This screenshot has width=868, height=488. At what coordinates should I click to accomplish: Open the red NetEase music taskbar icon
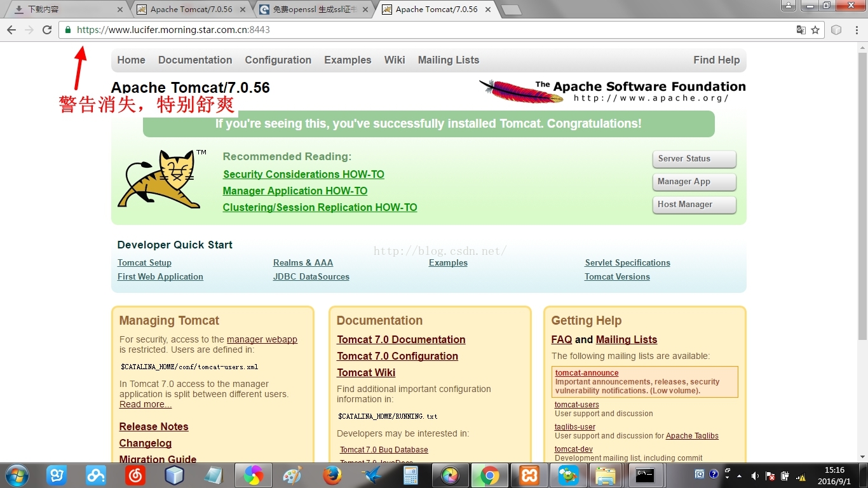click(135, 475)
